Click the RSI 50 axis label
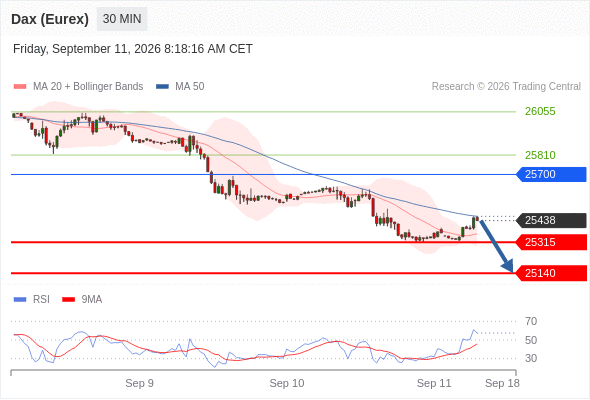 [x=531, y=340]
